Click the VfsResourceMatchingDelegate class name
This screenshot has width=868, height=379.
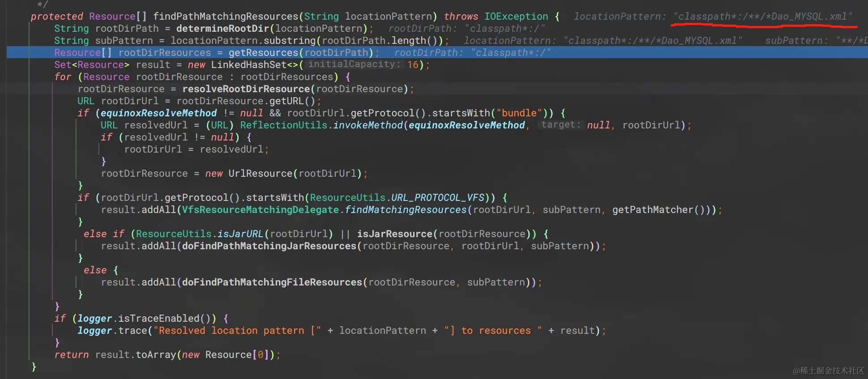260,210
